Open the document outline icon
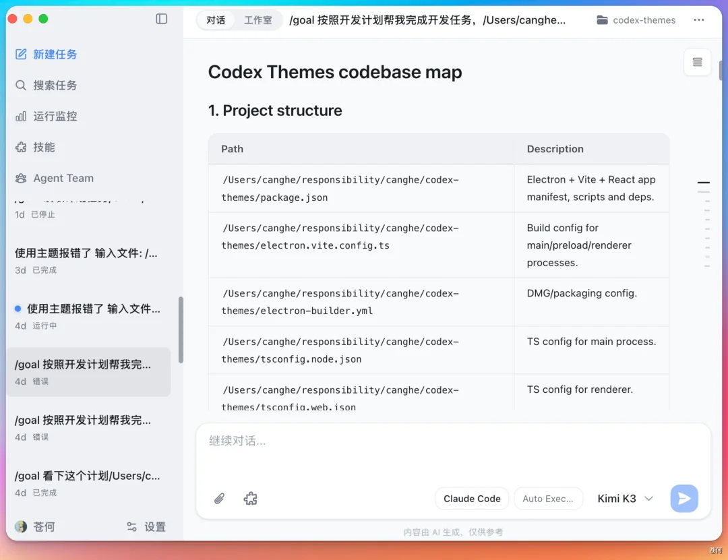 [698, 62]
